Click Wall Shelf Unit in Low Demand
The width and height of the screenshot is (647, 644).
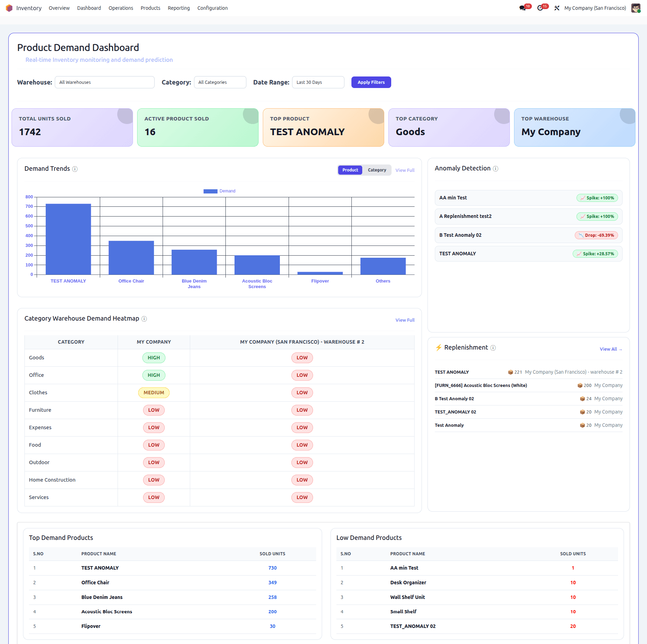pos(407,598)
